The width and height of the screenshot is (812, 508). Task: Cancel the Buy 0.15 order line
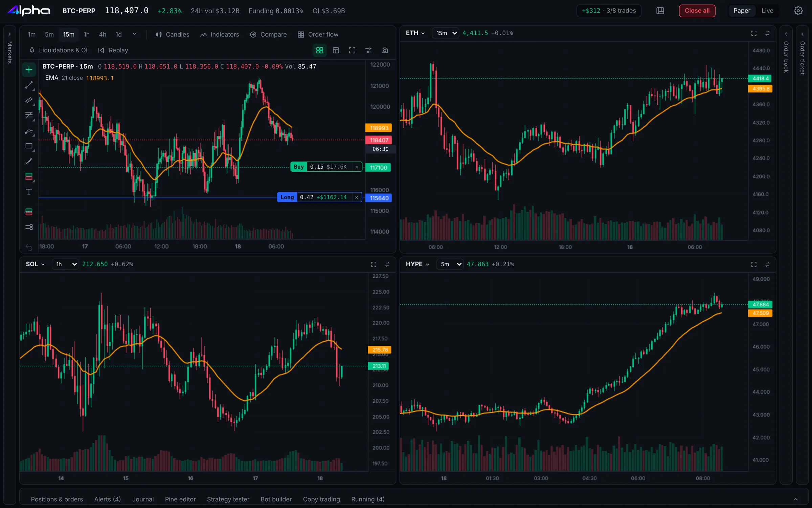pos(357,167)
